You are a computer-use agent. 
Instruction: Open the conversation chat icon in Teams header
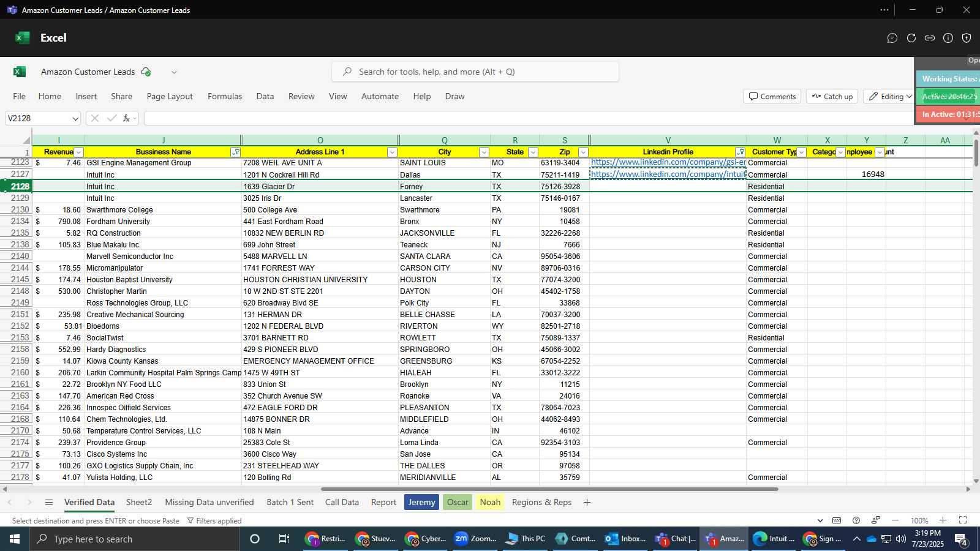892,38
